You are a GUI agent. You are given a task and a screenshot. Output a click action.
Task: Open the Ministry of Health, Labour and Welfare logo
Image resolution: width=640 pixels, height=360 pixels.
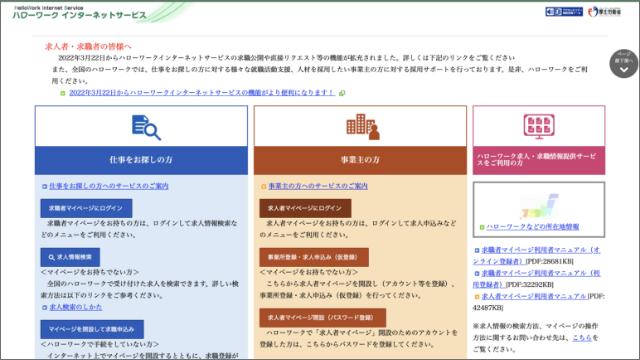click(x=604, y=12)
